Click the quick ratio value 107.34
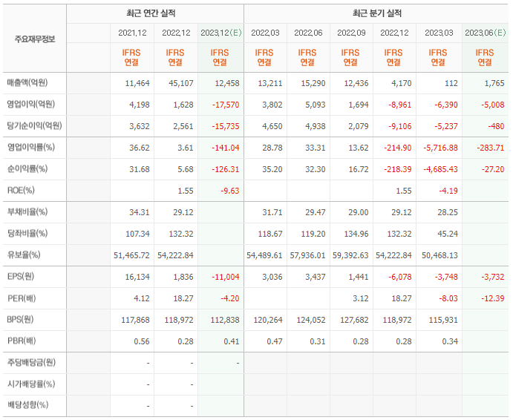Viewport: 513px width, 420px height. point(138,234)
